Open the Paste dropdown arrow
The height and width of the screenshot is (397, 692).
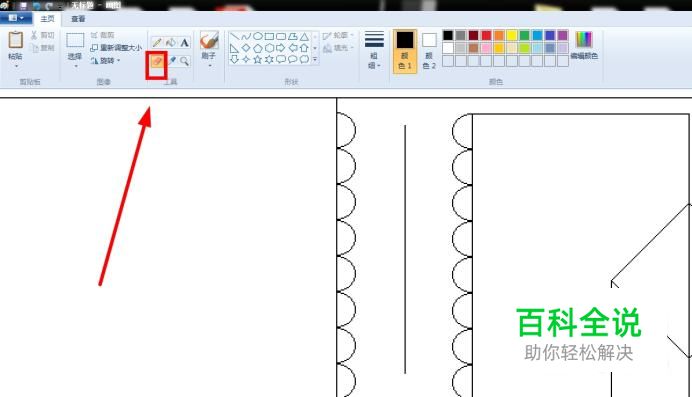tap(15, 66)
